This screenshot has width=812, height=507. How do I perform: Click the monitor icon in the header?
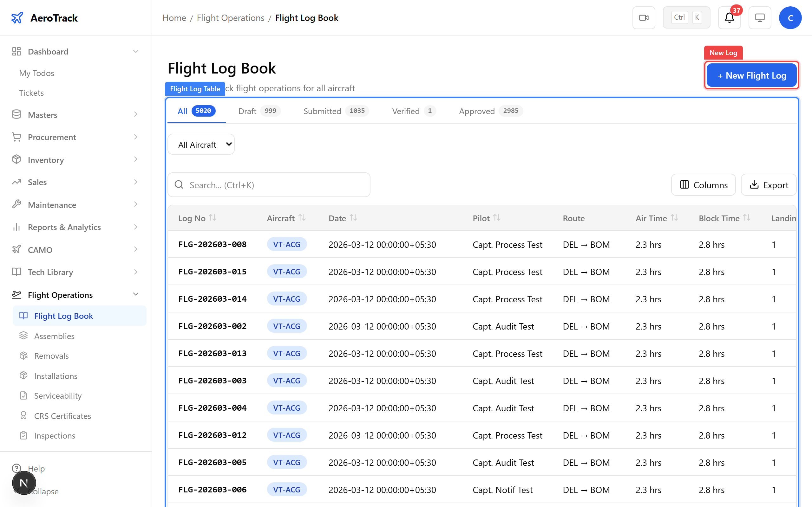(760, 17)
